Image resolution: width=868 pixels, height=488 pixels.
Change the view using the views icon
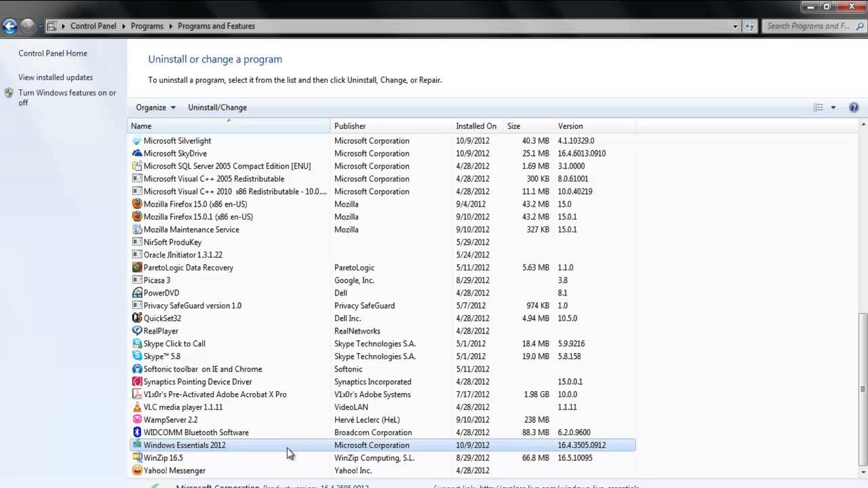818,107
